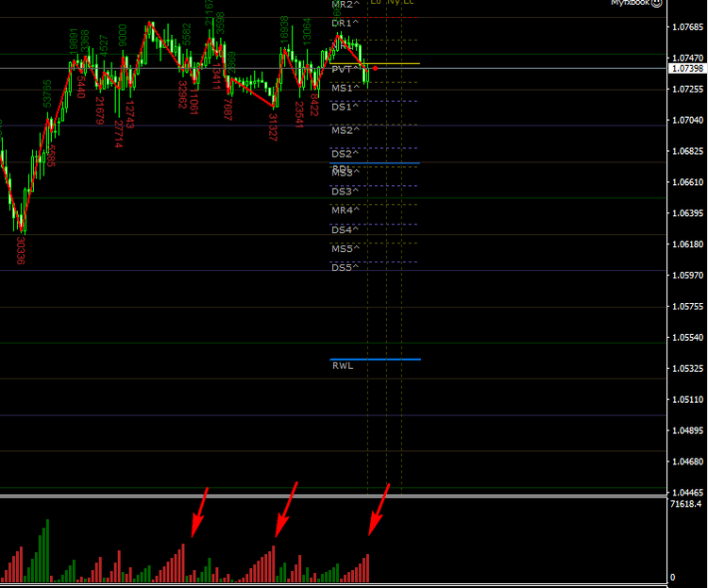Viewport: 708px width, 588px height.
Task: Click the 31327 swing low volume label
Action: (x=273, y=126)
